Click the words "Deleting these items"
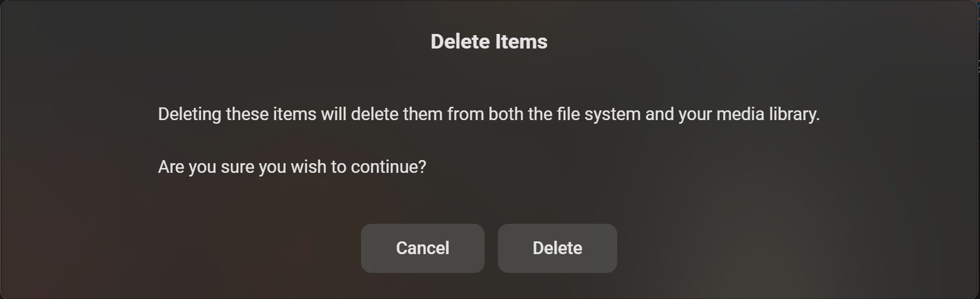The image size is (980, 299). 237,114
